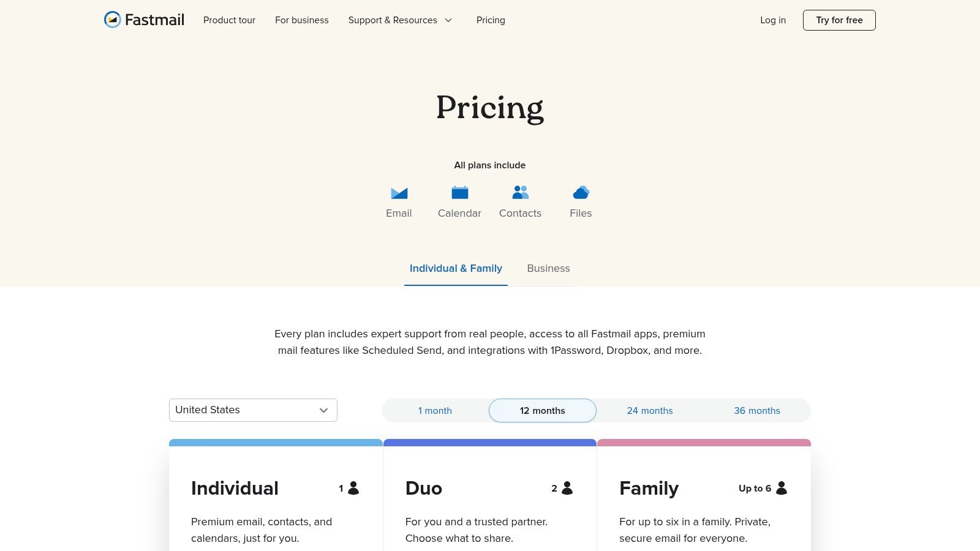This screenshot has width=980, height=551.
Task: Click the Fastmail logo icon
Action: click(113, 20)
